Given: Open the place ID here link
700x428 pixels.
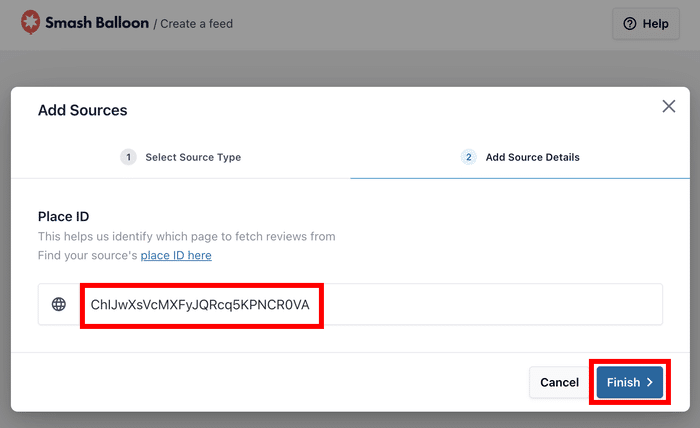Looking at the screenshot, I should coord(176,255).
